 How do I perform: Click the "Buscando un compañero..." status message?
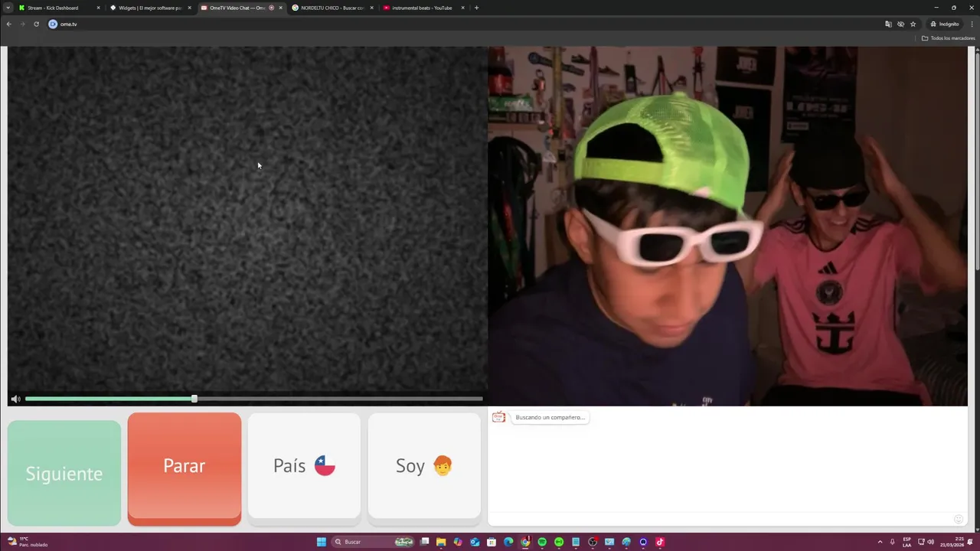coord(550,417)
